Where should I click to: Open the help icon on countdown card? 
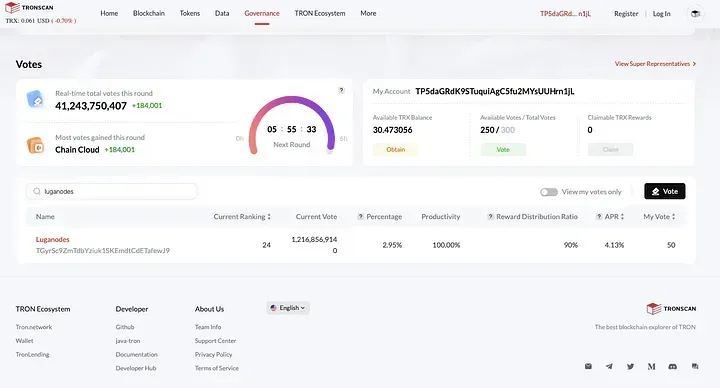341,90
